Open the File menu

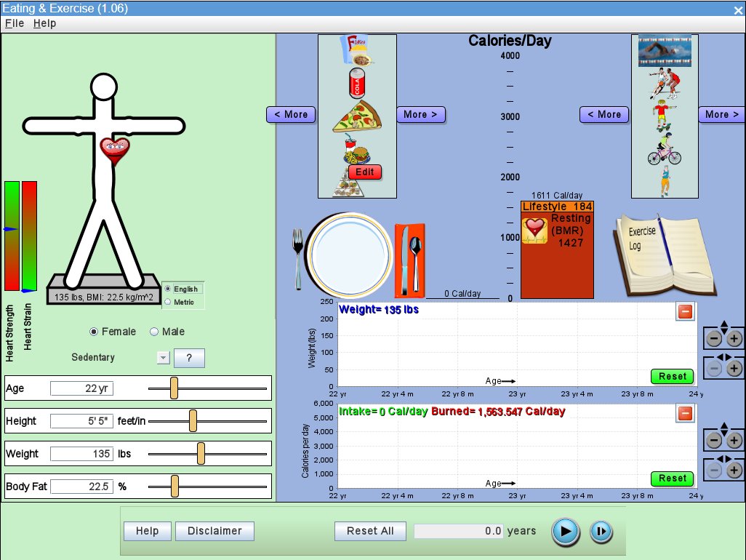pyautogui.click(x=15, y=23)
